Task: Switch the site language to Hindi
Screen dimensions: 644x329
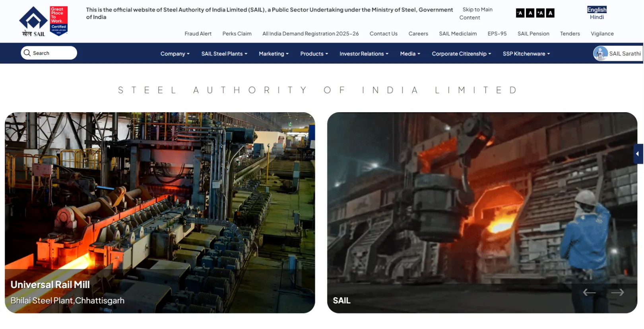Action: pyautogui.click(x=597, y=17)
